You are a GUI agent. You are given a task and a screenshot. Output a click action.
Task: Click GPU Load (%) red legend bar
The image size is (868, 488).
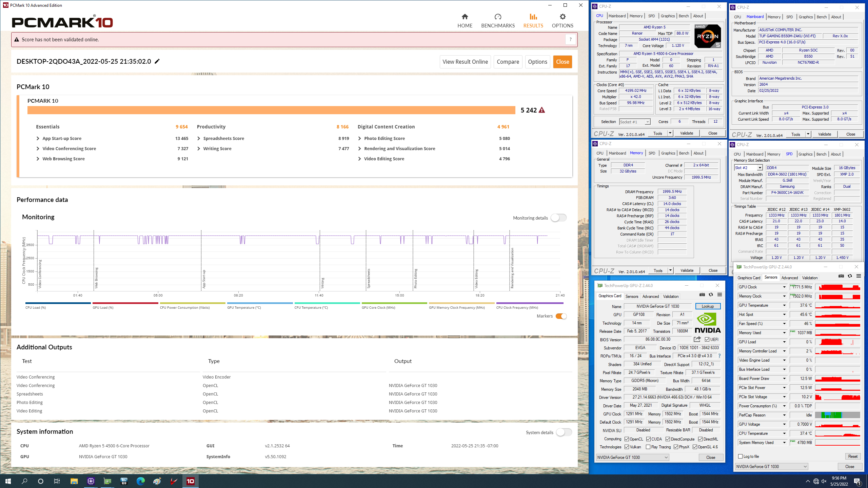pos(125,303)
